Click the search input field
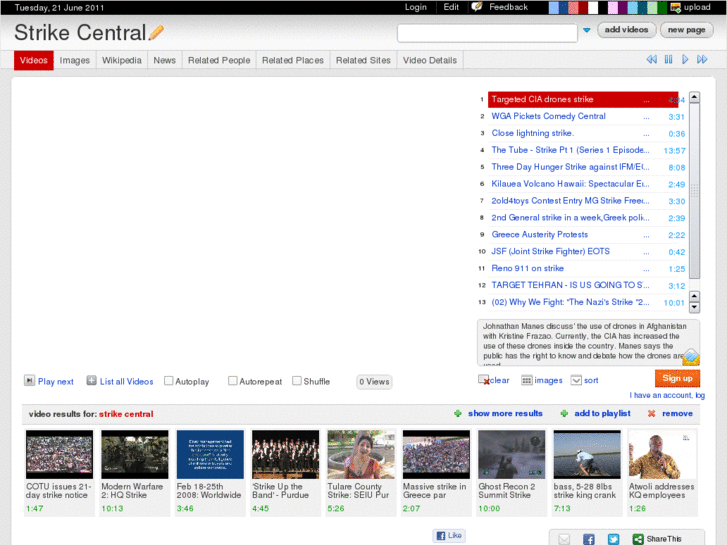The width and height of the screenshot is (727, 545). (x=487, y=33)
